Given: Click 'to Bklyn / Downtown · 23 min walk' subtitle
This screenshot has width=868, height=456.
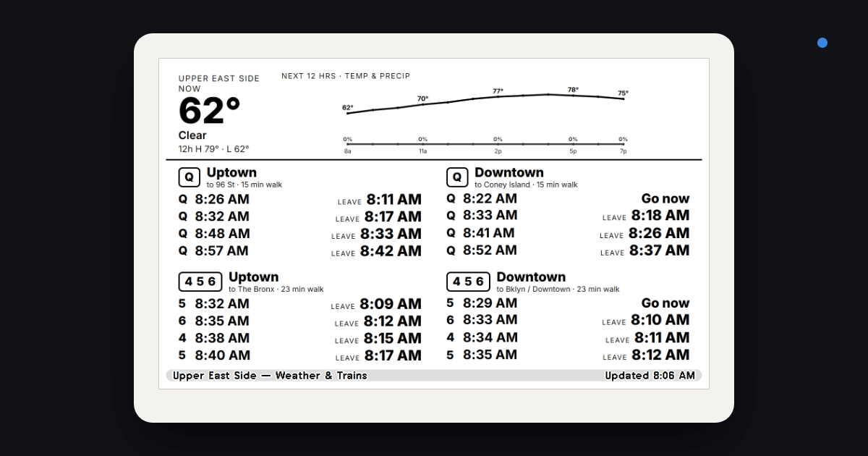Looking at the screenshot, I should coord(558,289).
